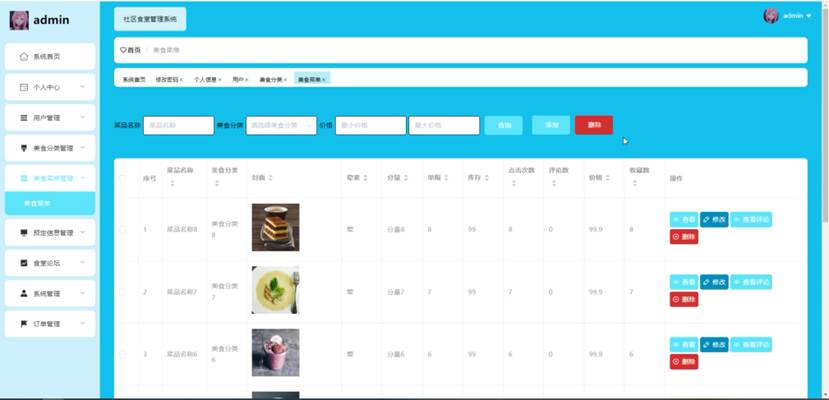Open the 美食分类 filter dropdown
Screen dimensions: 829x400
(281, 126)
